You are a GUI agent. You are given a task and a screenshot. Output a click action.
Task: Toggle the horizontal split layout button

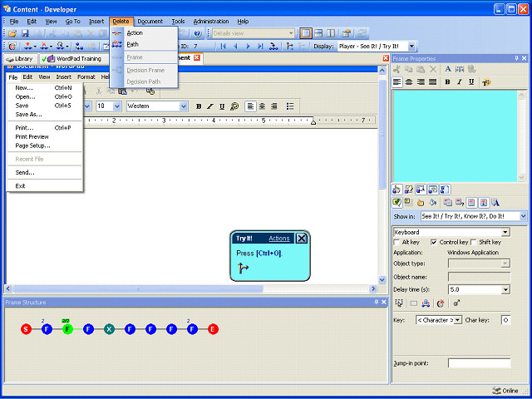[x=318, y=33]
